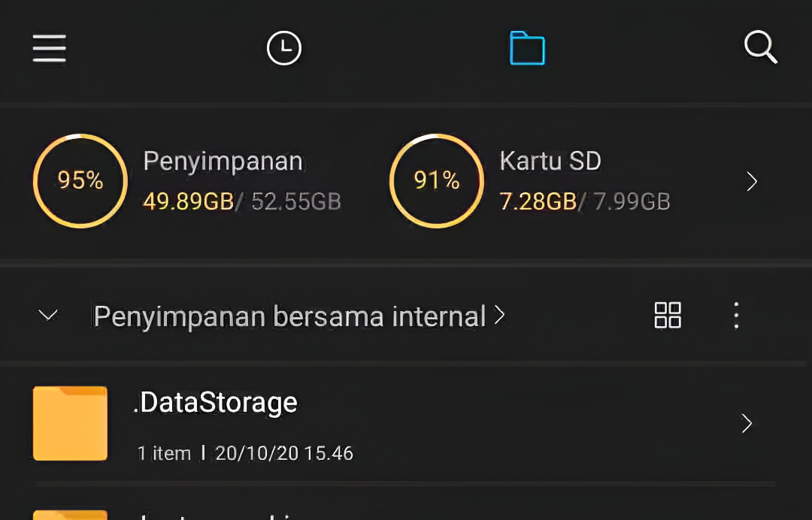This screenshot has width=812, height=520.
Task: Open the .DataStorage folder by name
Action: (216, 403)
